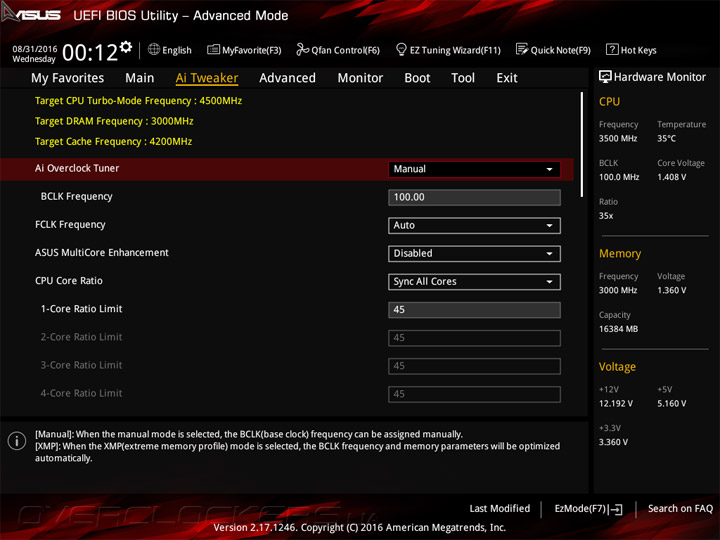Select the BCLK Frequency label
720x540 pixels.
coord(76,196)
